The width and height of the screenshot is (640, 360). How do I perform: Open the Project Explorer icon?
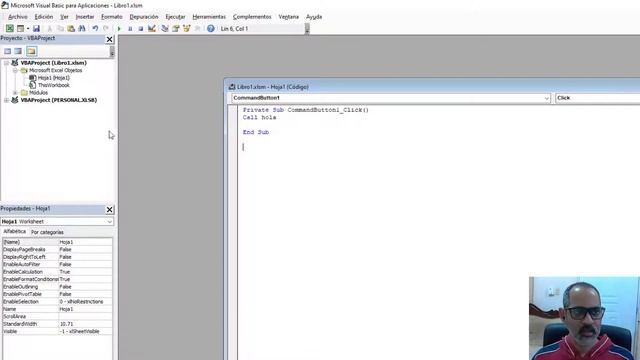tap(165, 29)
